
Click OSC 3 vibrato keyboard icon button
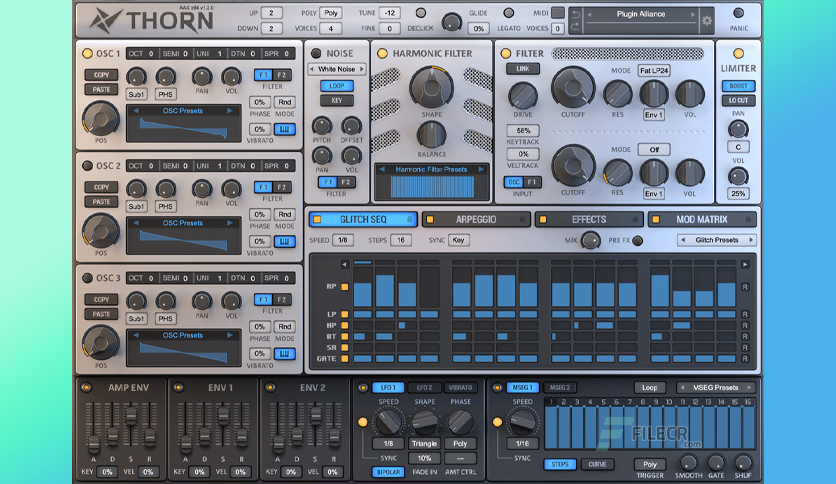[x=285, y=353]
